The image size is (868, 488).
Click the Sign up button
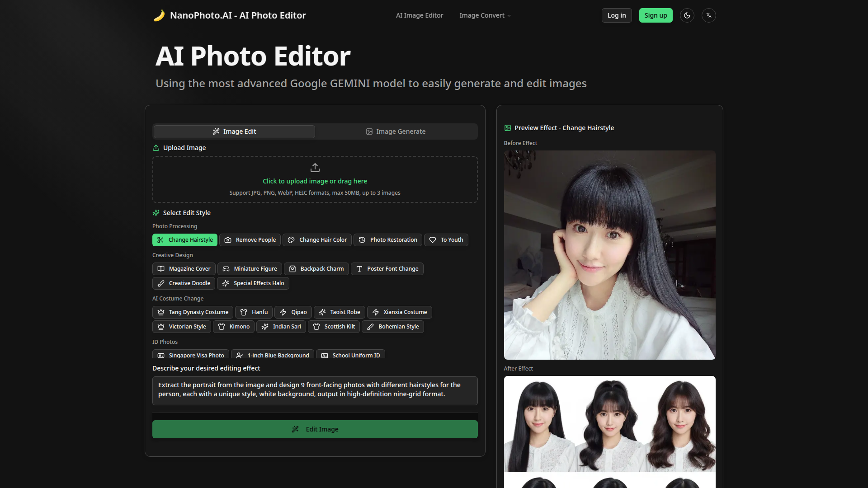[x=656, y=15]
